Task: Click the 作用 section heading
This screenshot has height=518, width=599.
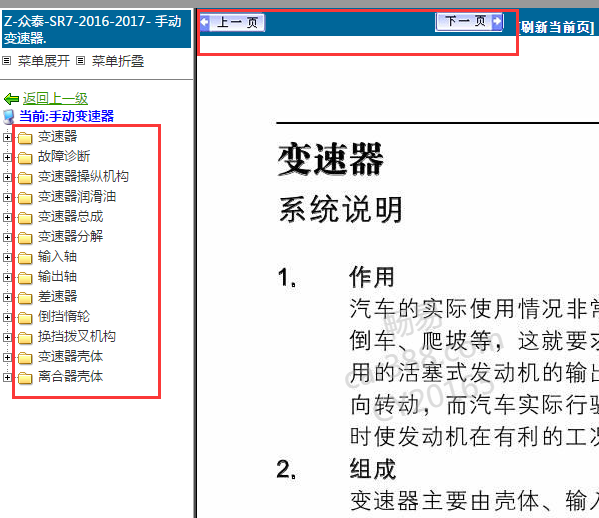Action: click(372, 277)
